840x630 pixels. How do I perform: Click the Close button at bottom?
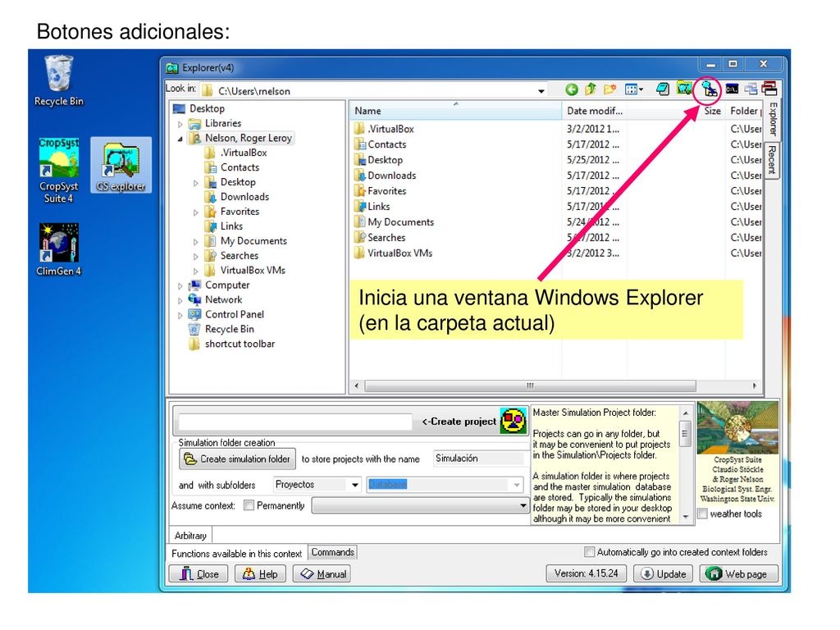point(199,573)
